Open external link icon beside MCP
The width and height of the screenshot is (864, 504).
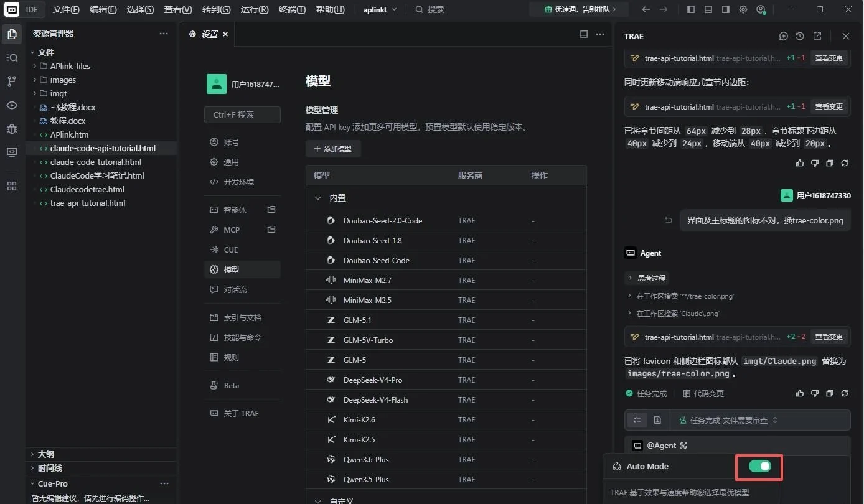click(x=271, y=230)
